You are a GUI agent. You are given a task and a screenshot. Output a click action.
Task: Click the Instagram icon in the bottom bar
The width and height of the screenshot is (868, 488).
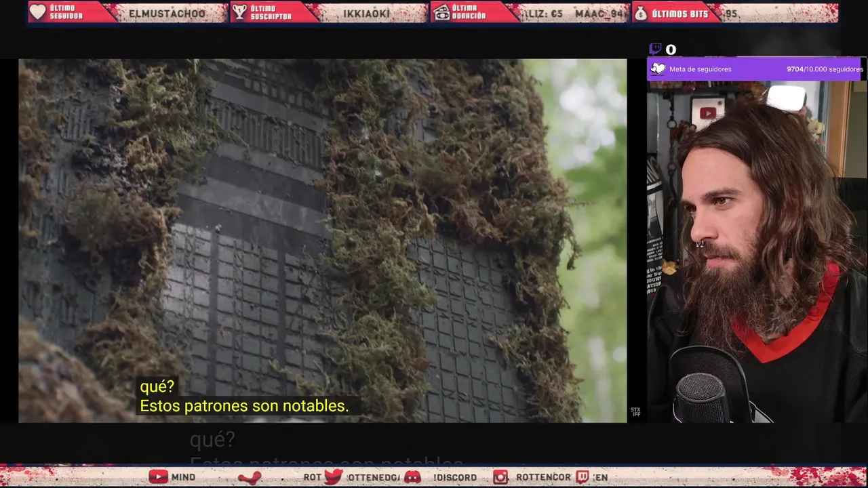pos(500,477)
